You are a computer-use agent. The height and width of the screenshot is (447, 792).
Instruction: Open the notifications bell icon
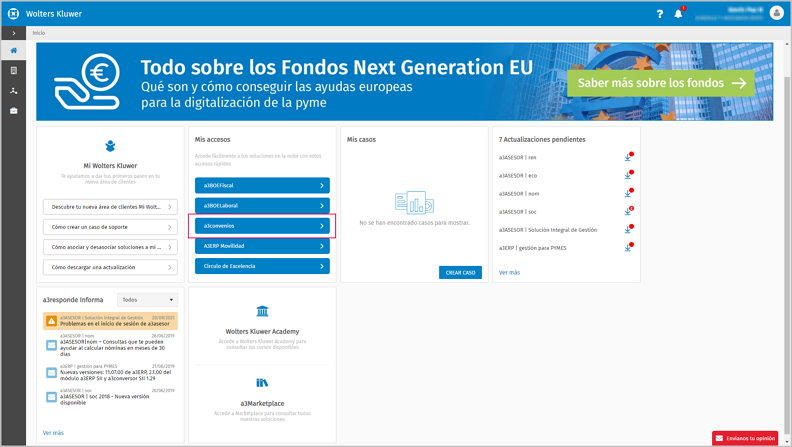pyautogui.click(x=678, y=14)
